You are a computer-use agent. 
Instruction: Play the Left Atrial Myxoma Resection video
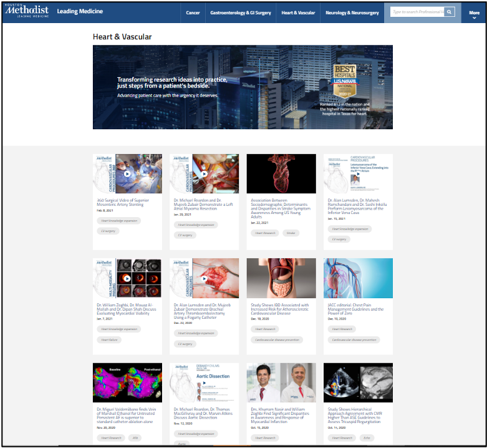(204, 173)
